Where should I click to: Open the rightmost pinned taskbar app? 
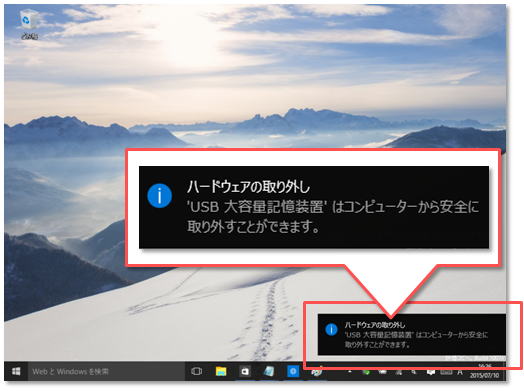pos(316,372)
